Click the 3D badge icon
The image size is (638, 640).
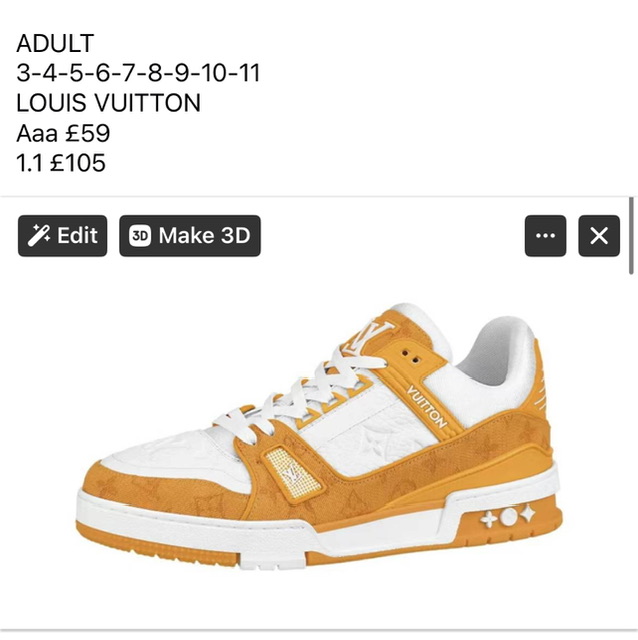point(140,236)
